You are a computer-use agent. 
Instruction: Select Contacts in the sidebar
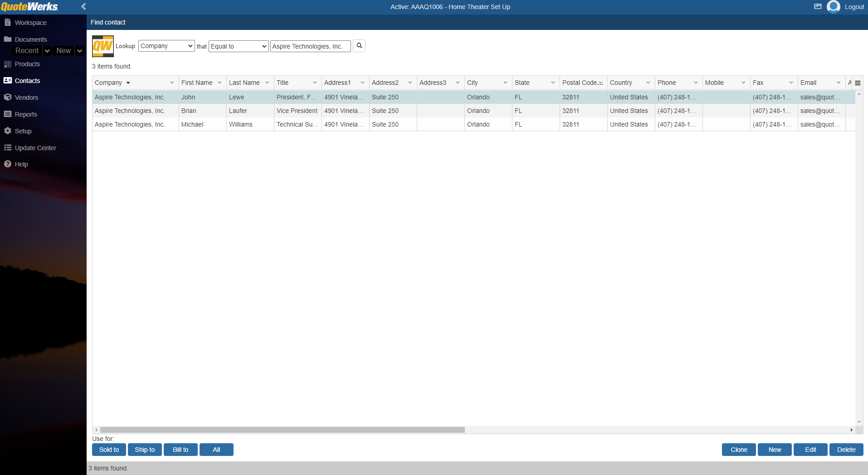(x=27, y=81)
